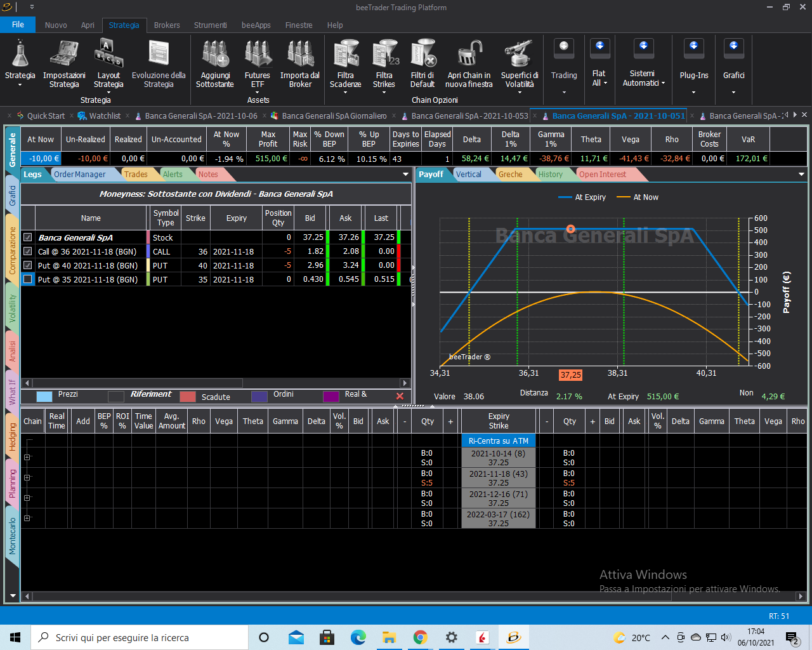Click the Windows taskbar search field
This screenshot has width=812, height=650.
[139, 637]
